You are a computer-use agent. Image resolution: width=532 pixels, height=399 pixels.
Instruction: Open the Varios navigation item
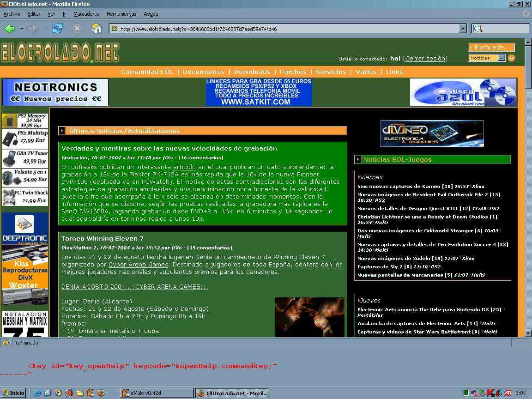(366, 72)
